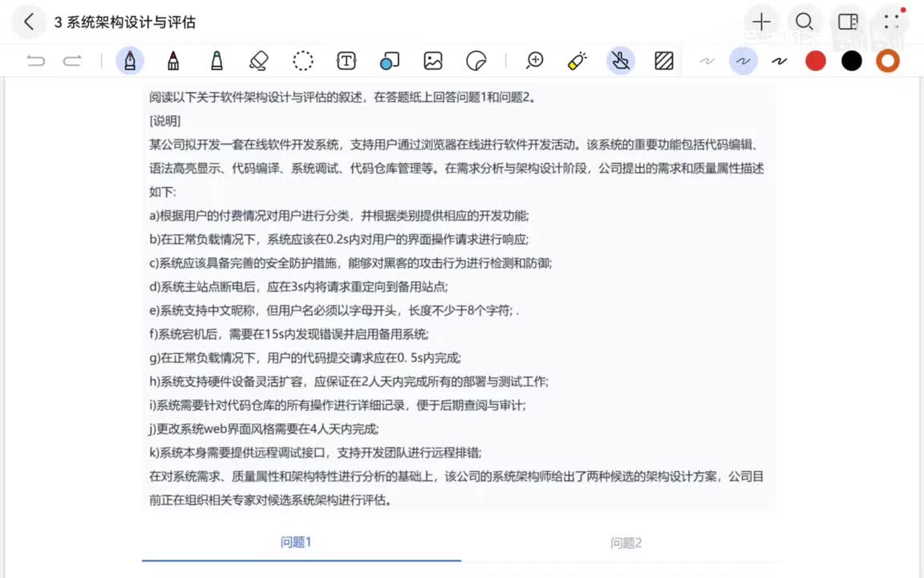Click the redo arrow
This screenshot has height=578, width=924.
coord(72,61)
